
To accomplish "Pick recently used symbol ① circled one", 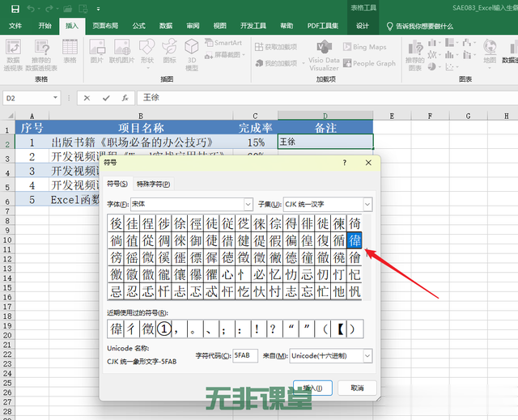I will point(163,329).
